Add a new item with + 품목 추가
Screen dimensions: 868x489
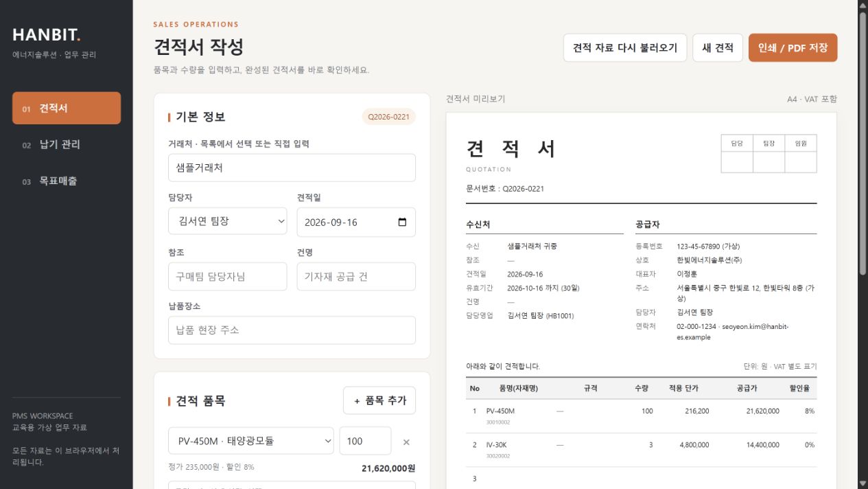(379, 400)
